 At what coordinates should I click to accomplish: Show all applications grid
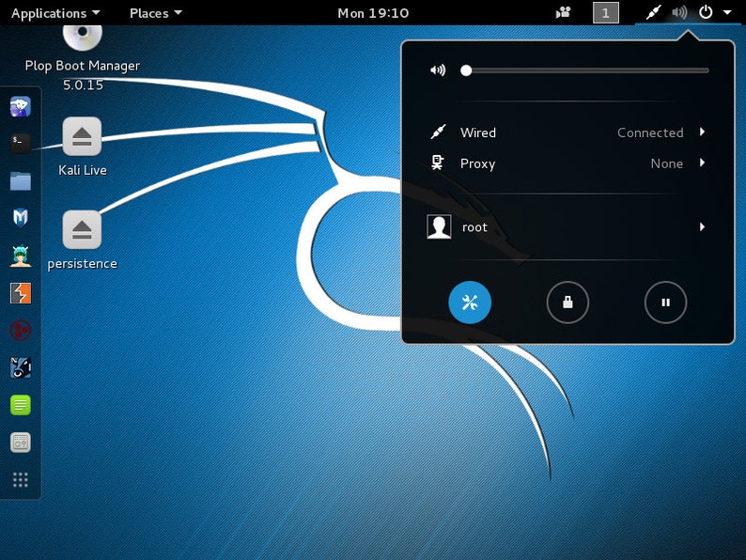coord(21,479)
